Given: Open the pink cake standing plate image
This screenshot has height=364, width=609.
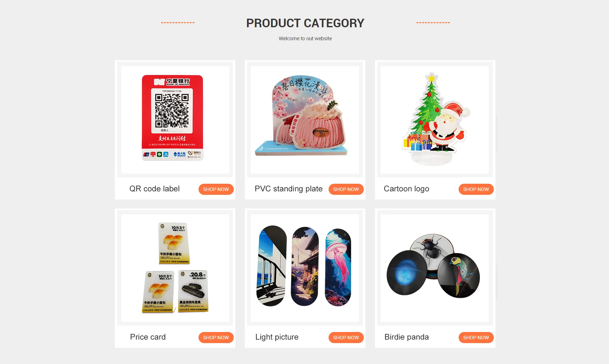Looking at the screenshot, I should tap(305, 120).
